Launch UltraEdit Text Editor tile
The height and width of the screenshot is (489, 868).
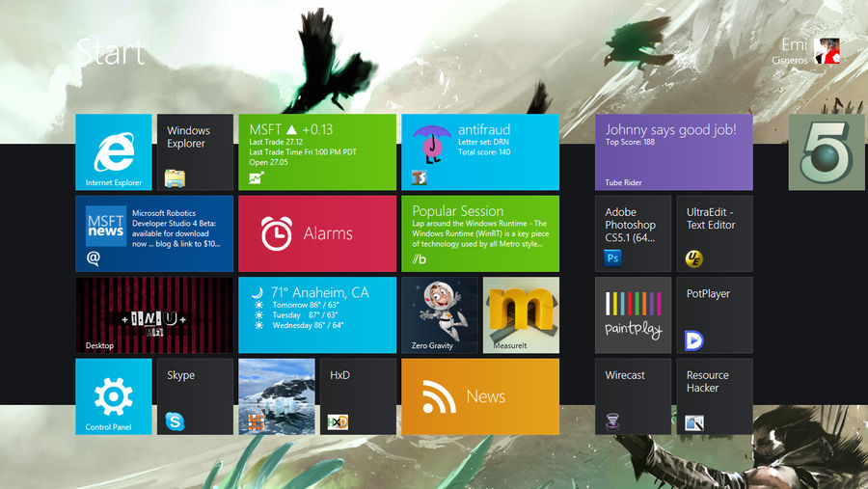point(715,233)
